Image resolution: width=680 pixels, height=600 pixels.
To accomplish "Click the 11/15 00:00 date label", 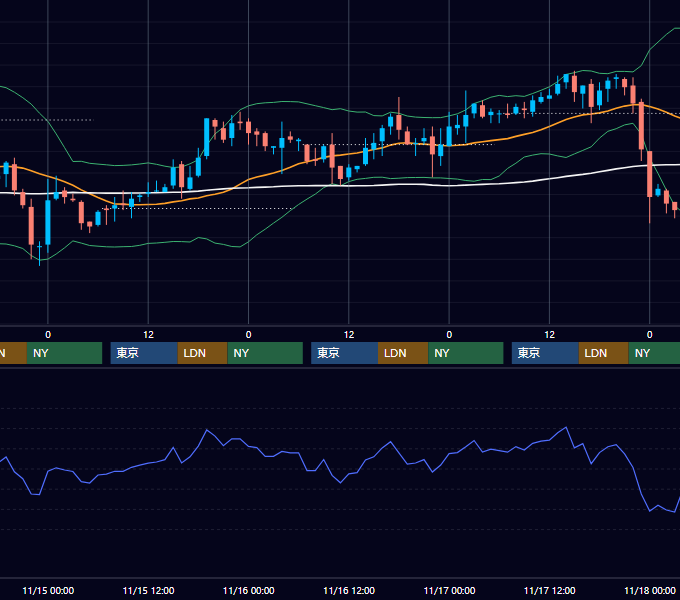I will 48,590.
